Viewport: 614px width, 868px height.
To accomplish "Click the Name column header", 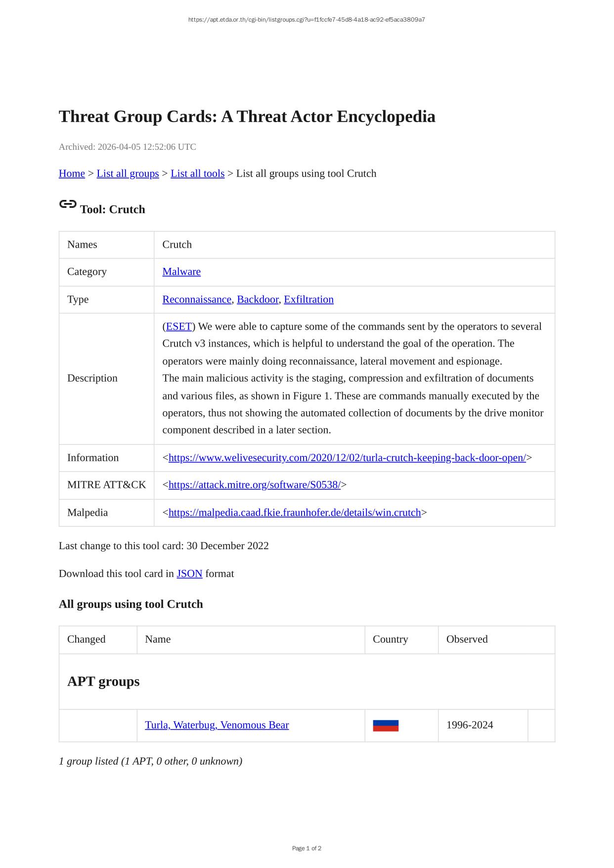I will 158,639.
